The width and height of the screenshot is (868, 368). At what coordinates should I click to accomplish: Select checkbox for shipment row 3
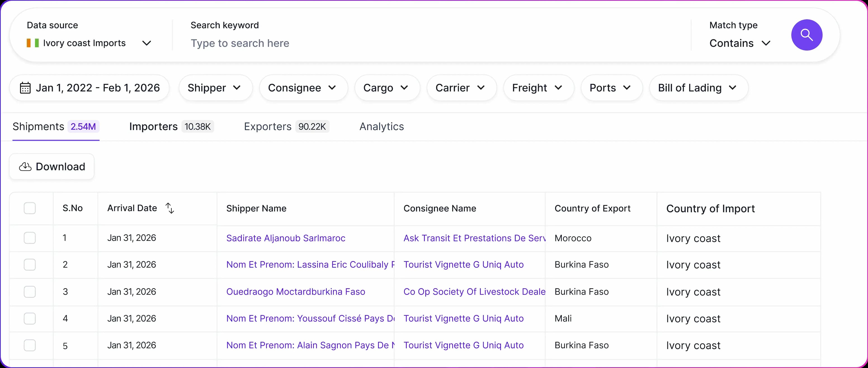[30, 291]
